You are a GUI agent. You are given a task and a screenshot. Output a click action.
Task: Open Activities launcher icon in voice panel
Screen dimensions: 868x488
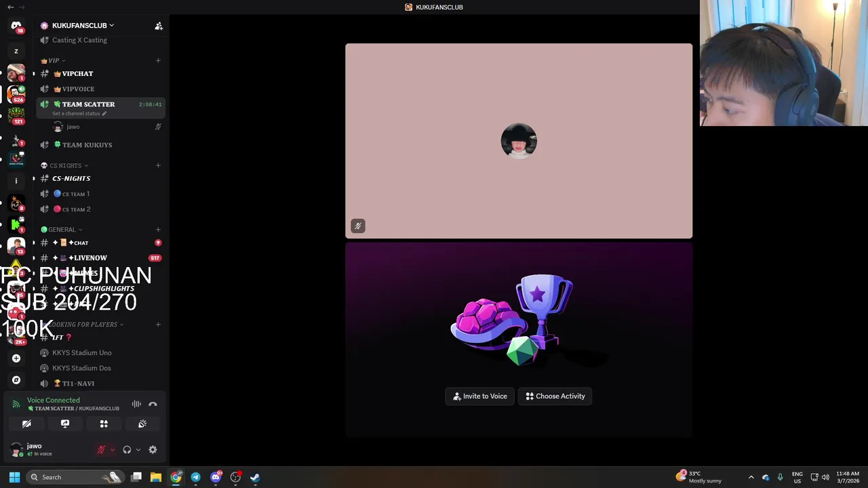(x=104, y=424)
